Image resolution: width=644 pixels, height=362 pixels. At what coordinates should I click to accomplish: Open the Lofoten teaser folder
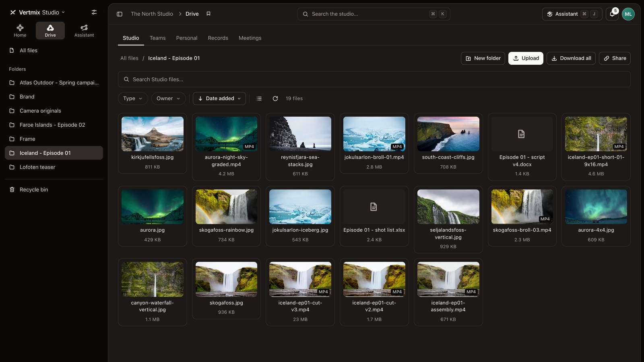click(x=54, y=167)
